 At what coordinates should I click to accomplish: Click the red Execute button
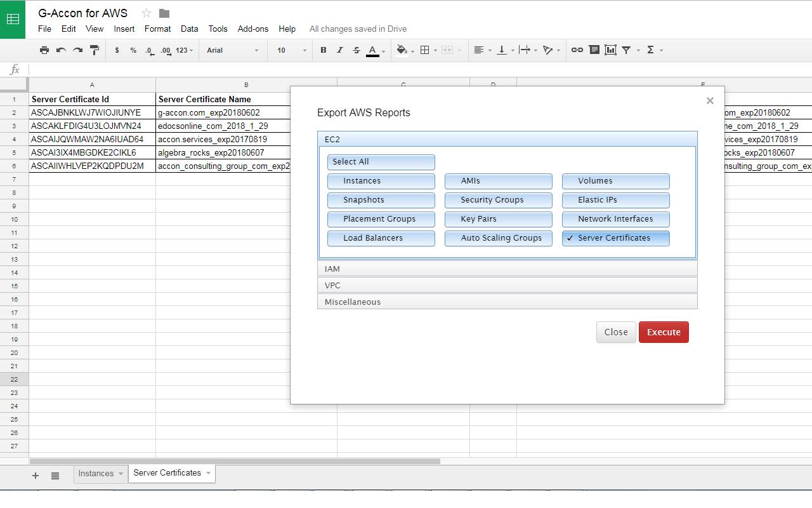(x=664, y=332)
